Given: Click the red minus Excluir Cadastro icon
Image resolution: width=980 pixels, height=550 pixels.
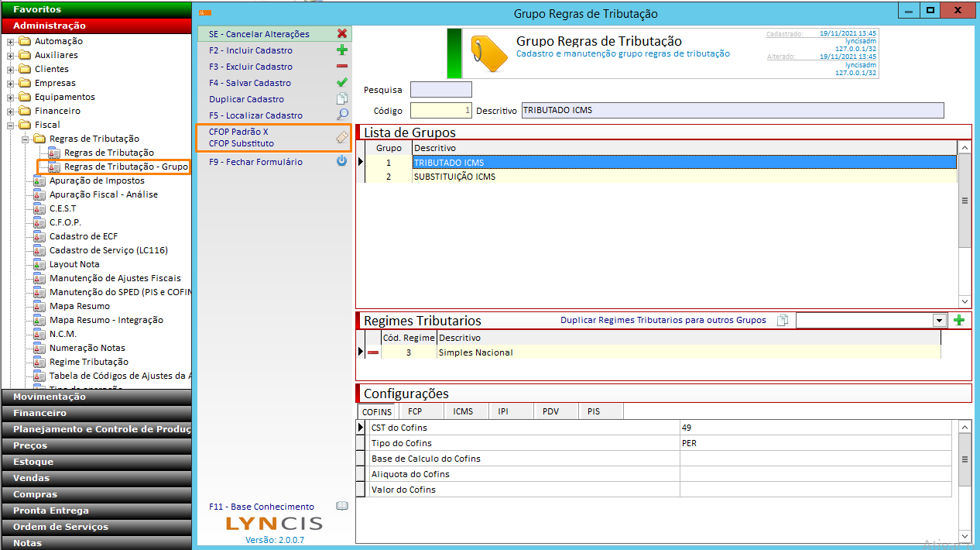Looking at the screenshot, I should (x=341, y=67).
